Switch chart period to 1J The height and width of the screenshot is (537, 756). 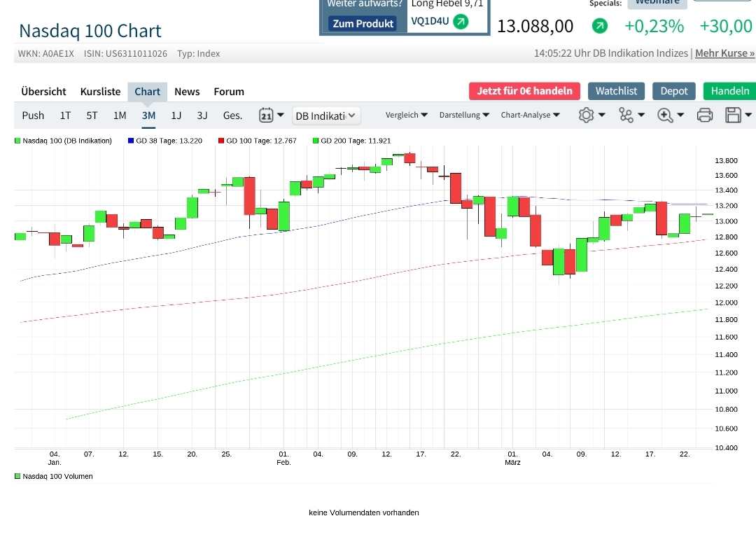click(x=176, y=115)
